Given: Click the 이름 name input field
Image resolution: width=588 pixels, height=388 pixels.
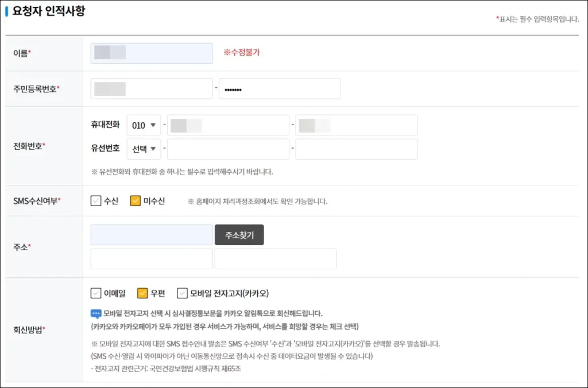Looking at the screenshot, I should (152, 53).
